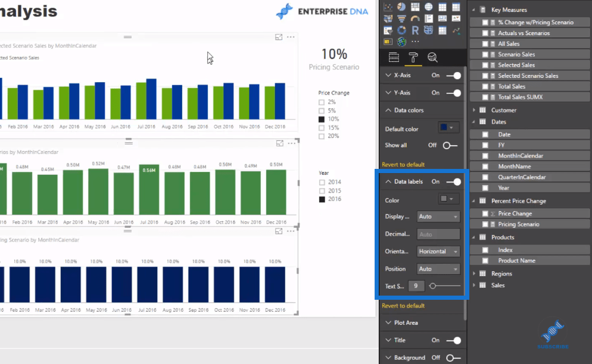Select the R script visual
The width and height of the screenshot is (592, 364).
(x=415, y=30)
